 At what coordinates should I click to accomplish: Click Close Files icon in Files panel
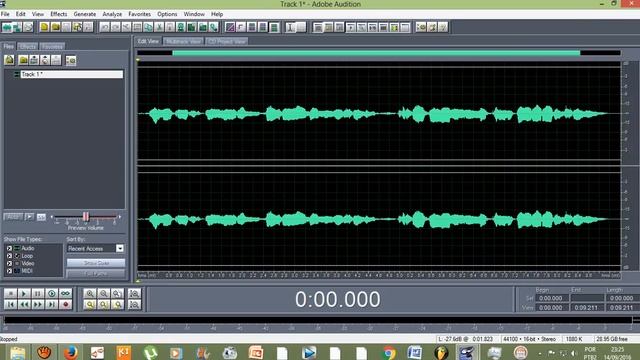[x=23, y=60]
